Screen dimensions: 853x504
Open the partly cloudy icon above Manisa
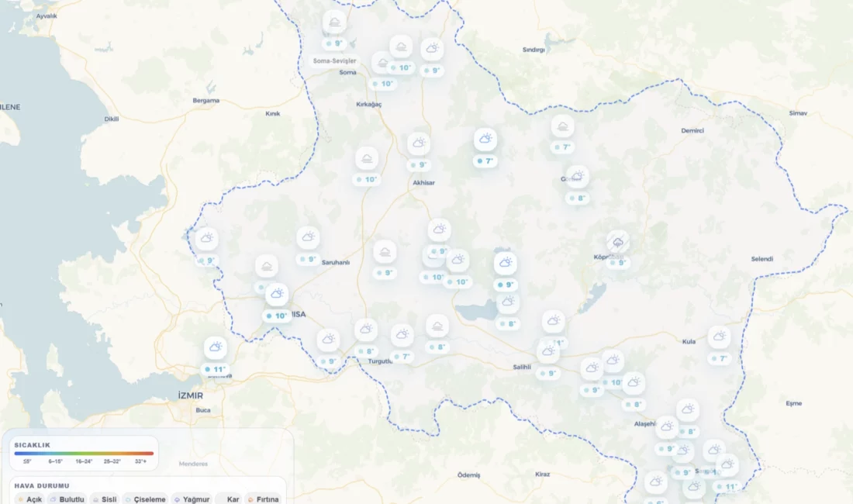point(277,294)
